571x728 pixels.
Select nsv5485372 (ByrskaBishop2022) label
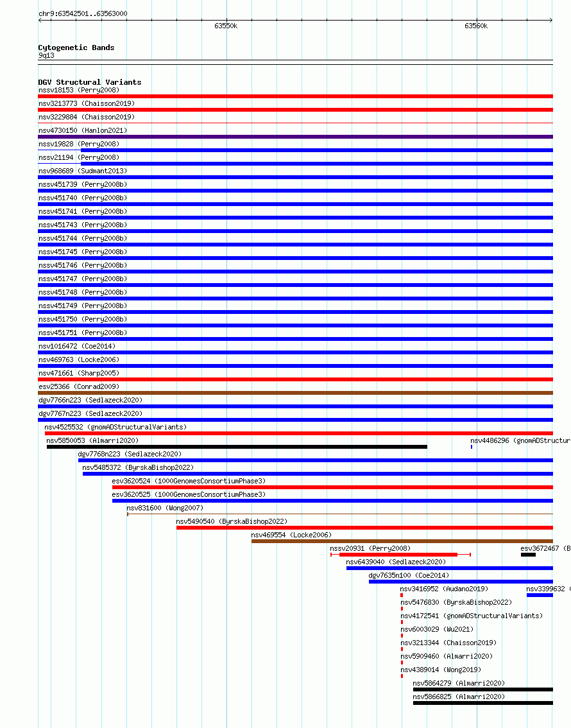pyautogui.click(x=138, y=467)
